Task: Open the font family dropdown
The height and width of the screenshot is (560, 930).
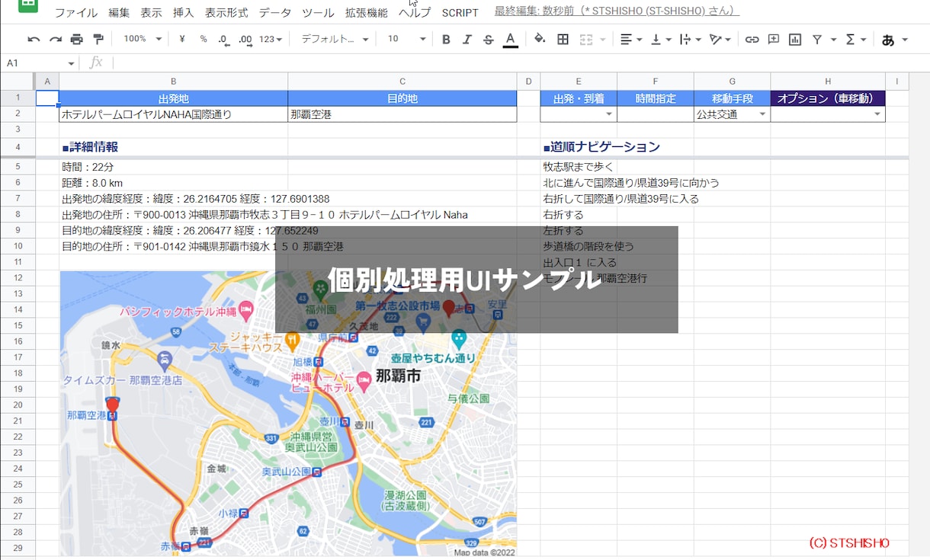Action: tap(335, 39)
